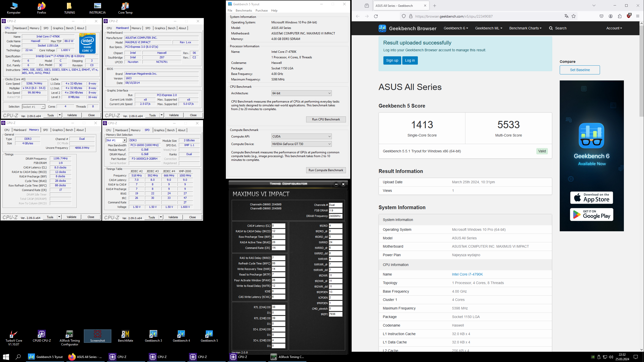Open the Firefox desktop shortcut
The height and width of the screenshot is (362, 644).
[x=42, y=8]
